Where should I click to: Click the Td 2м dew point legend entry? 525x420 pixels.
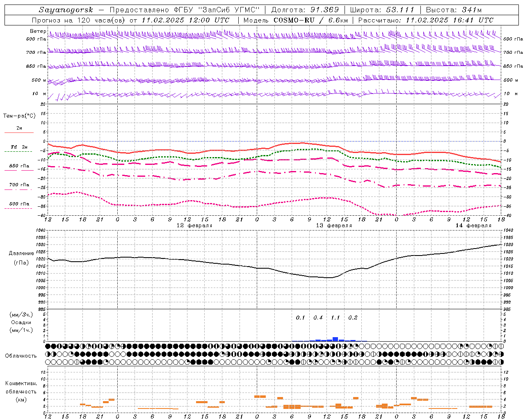[19, 147]
